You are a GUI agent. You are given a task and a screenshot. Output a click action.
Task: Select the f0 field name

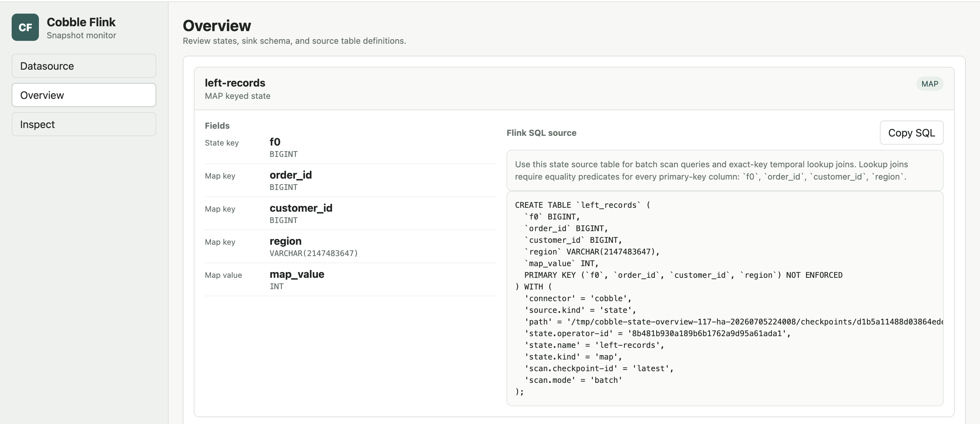coord(275,142)
